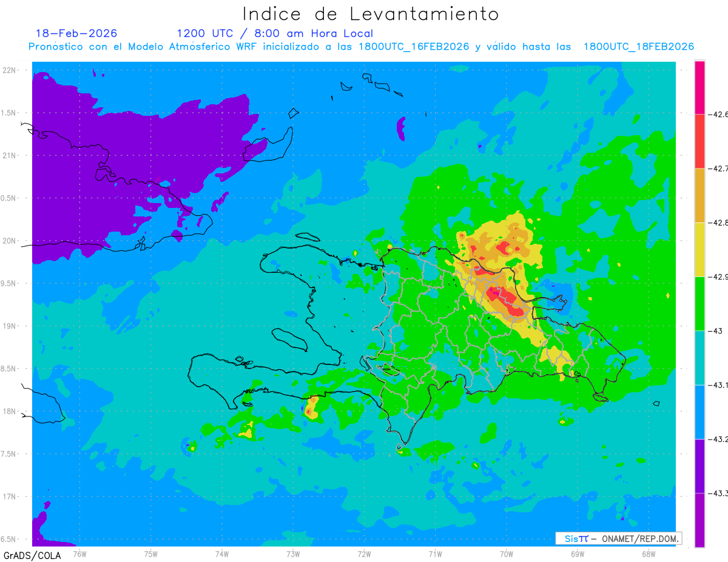Click the '76W' longitude label
Image resolution: width=728 pixels, height=562 pixels.
(x=79, y=554)
